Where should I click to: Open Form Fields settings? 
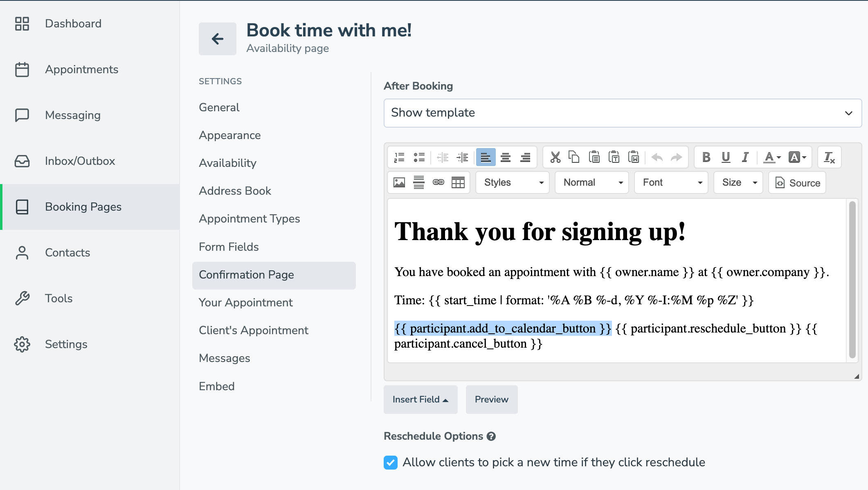coord(229,247)
